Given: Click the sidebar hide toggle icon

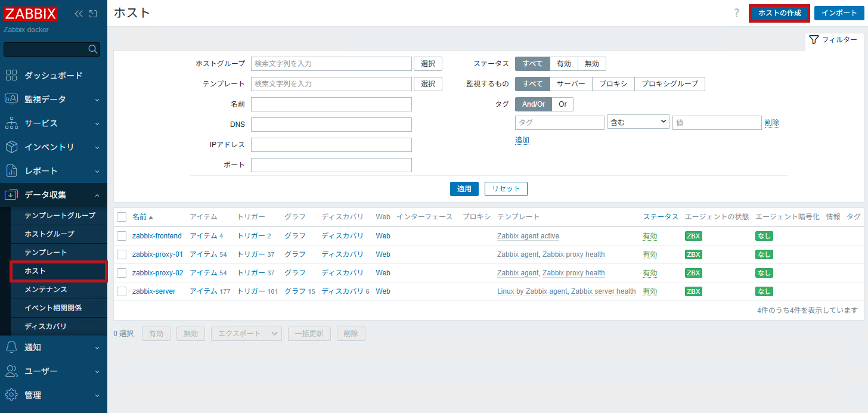Looking at the screenshot, I should point(93,14).
